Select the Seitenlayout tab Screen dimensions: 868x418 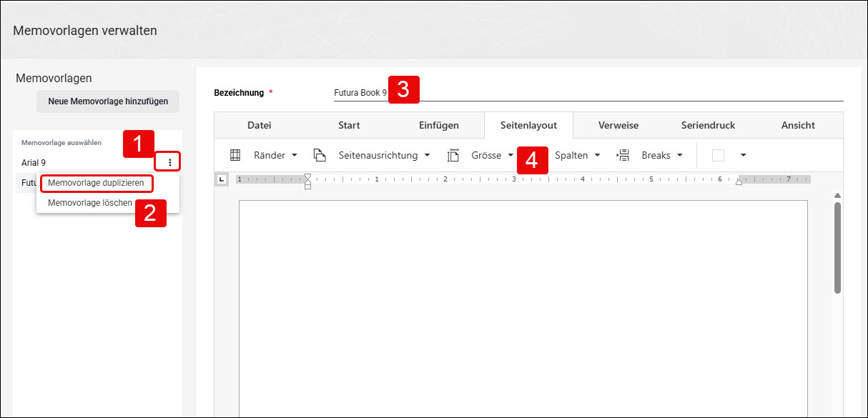point(528,125)
